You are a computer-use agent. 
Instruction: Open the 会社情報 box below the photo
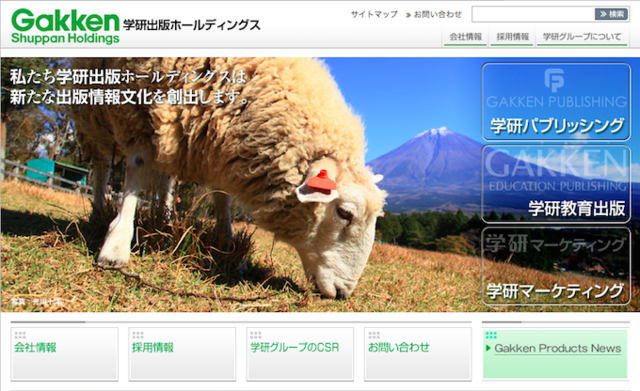click(x=64, y=354)
